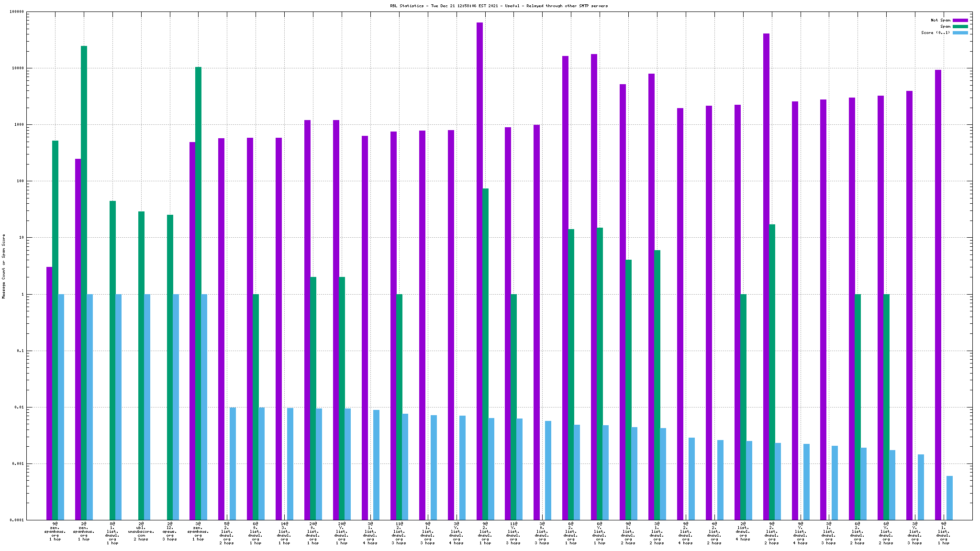Image resolution: width=980 pixels, height=551 pixels.
Task: Click the 'Message Count or Spam Score' axis label
Action: pos(4,266)
